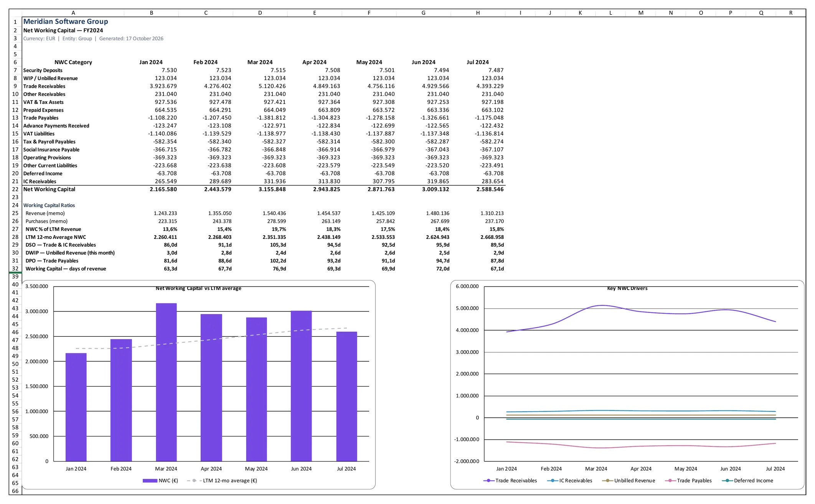Select the Jul 2024 column heading cell

[x=478, y=62]
